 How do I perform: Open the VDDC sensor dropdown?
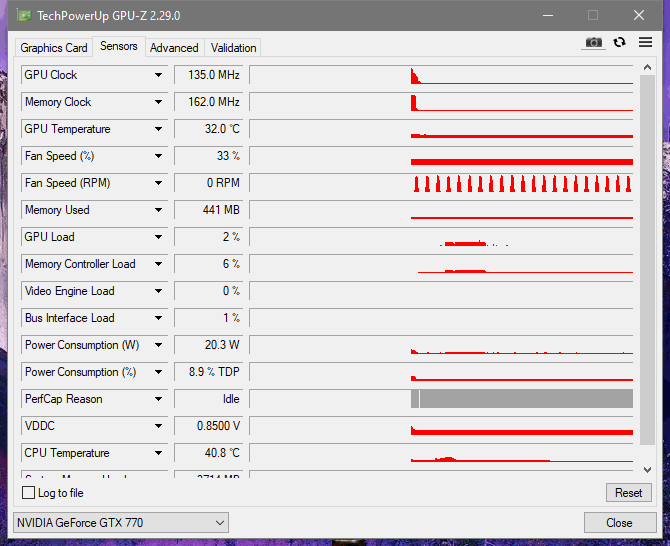158,426
